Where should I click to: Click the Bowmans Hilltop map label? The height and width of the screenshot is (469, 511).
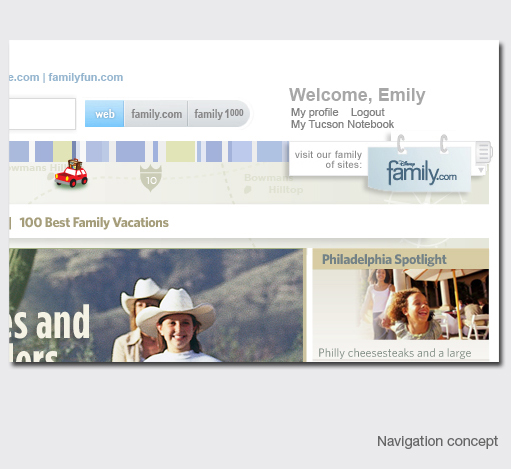coord(274,184)
